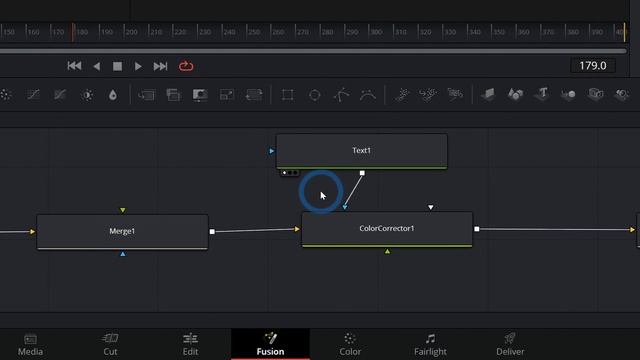Click ColorCorrector1's green input arrow below
Viewport: 640px width, 360px height.
387,251
